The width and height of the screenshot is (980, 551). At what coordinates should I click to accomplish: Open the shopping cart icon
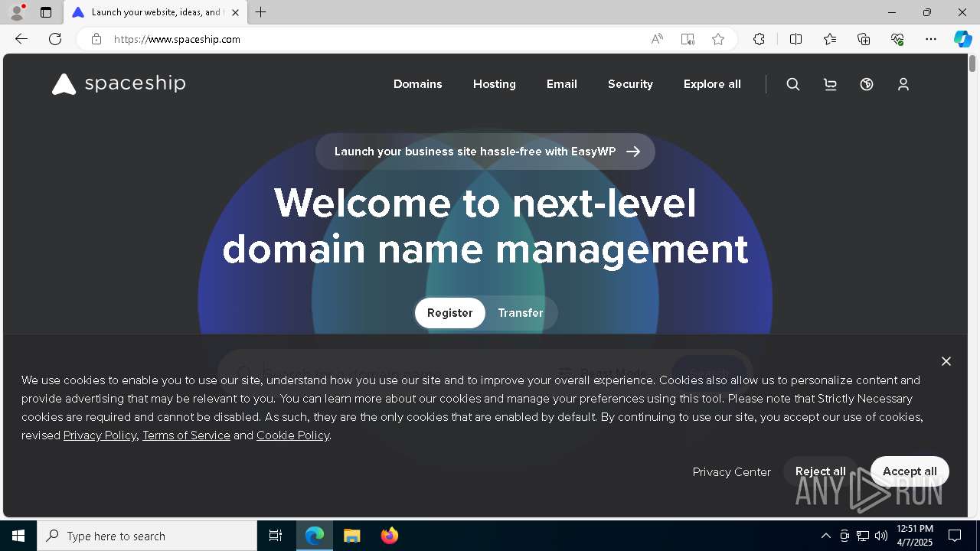click(x=830, y=84)
